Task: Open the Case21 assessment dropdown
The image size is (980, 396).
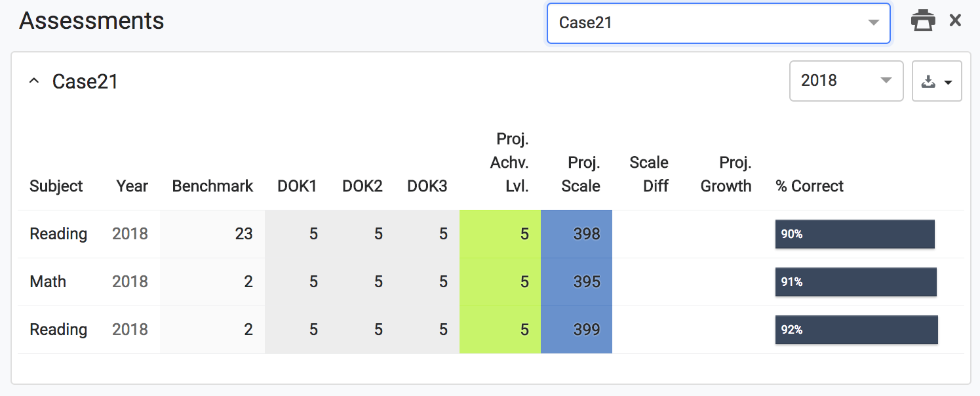Action: [718, 23]
